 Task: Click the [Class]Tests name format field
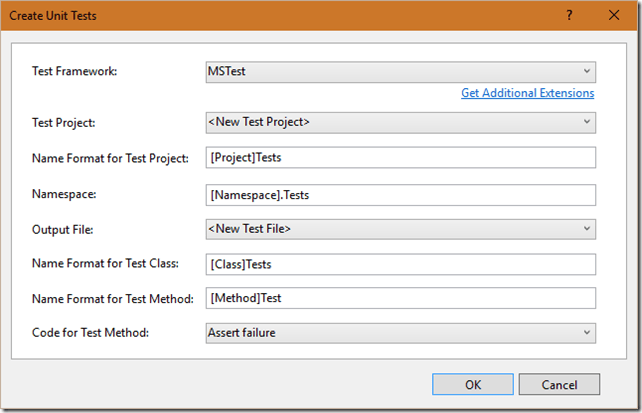(399, 264)
